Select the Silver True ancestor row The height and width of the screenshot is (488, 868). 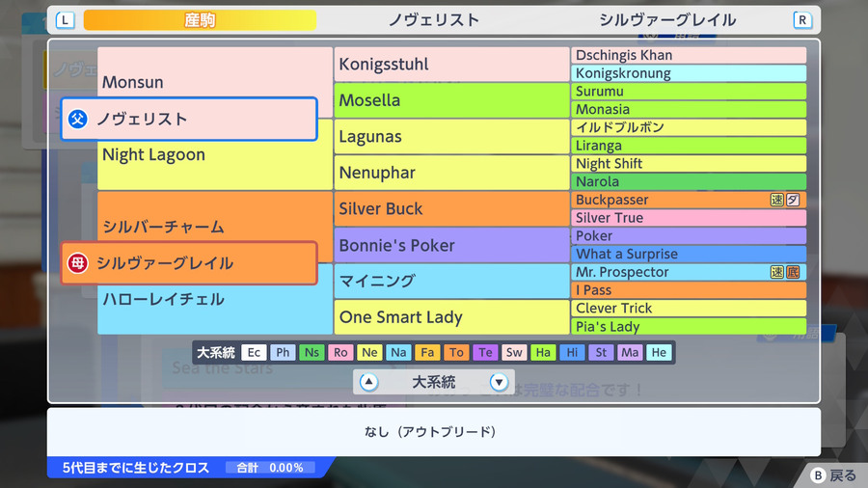click(x=689, y=218)
